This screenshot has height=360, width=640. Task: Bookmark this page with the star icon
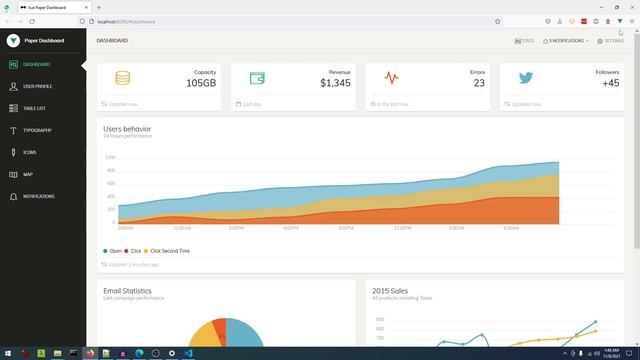coord(498,21)
